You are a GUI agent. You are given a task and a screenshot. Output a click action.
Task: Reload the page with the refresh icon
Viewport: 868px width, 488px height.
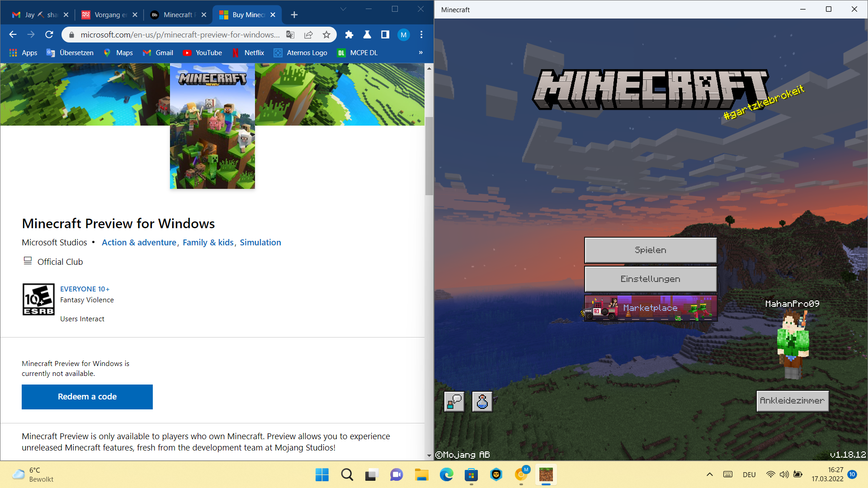pos(49,35)
